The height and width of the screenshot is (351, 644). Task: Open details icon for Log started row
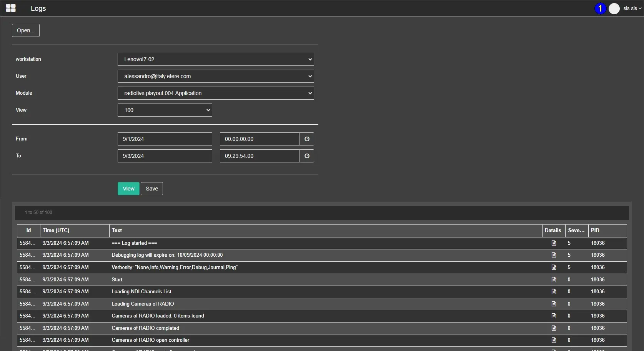[554, 243]
